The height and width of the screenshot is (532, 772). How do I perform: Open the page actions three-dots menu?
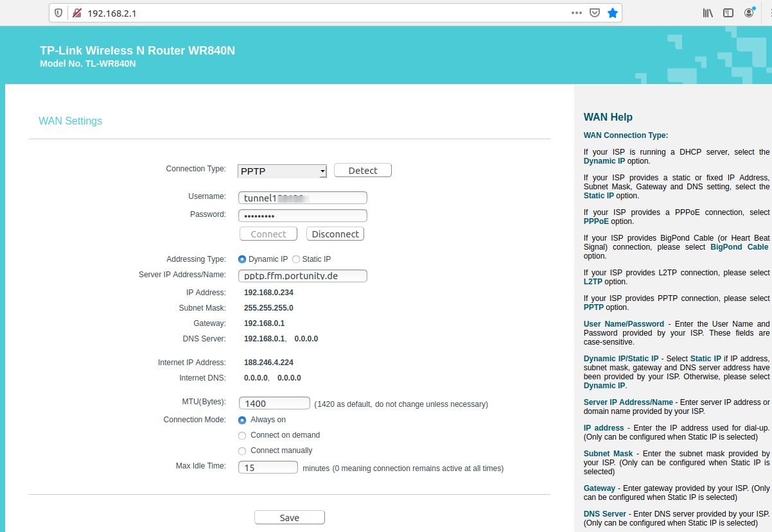(576, 13)
